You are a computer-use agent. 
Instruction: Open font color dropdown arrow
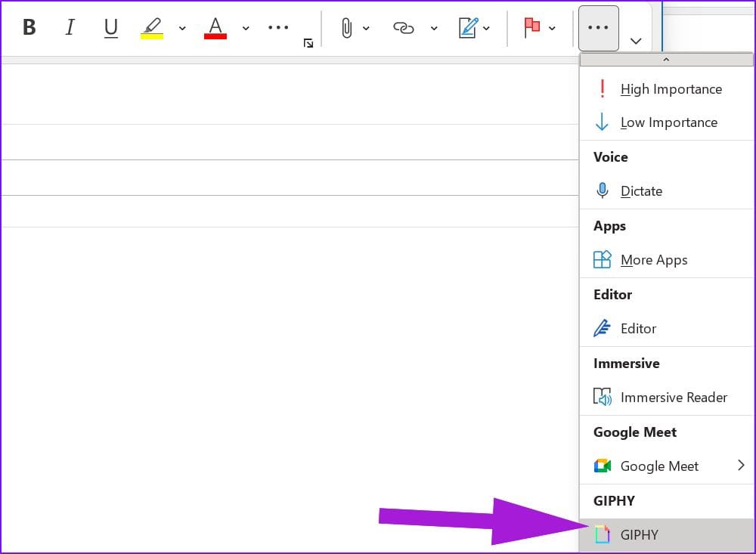246,29
